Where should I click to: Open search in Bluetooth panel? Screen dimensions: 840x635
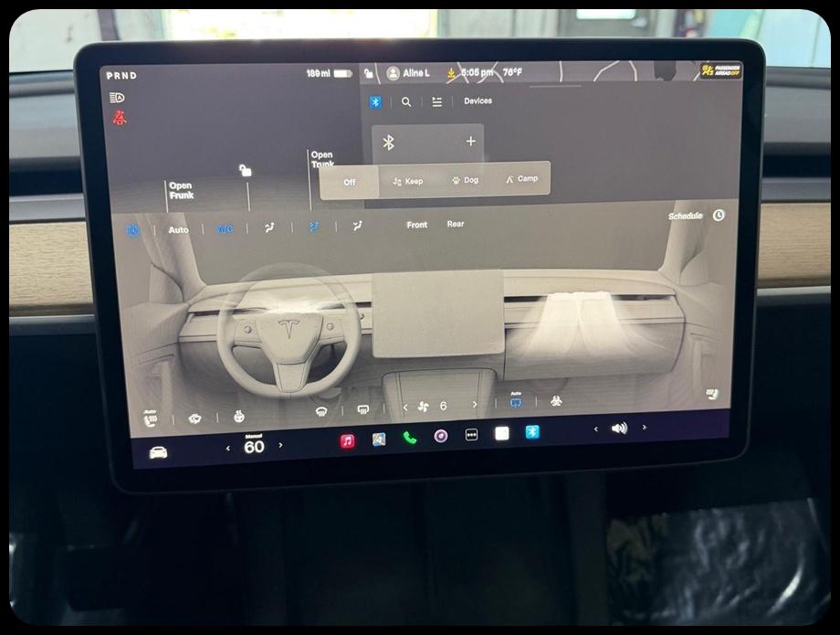[406, 101]
